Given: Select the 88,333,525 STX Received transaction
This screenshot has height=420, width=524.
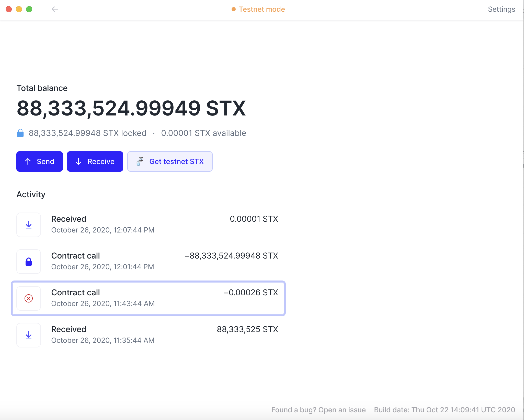Looking at the screenshot, I should click(x=148, y=335).
